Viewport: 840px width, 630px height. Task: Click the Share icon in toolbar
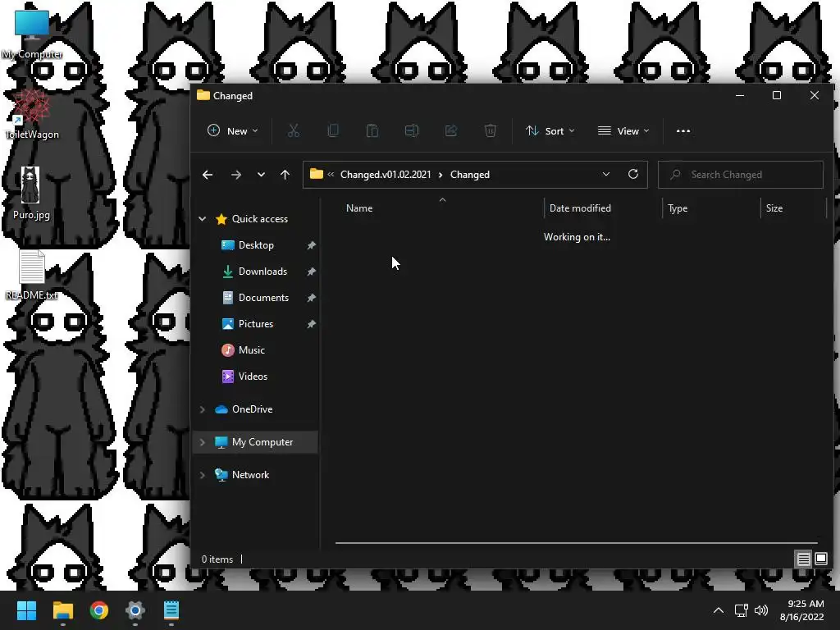(451, 130)
